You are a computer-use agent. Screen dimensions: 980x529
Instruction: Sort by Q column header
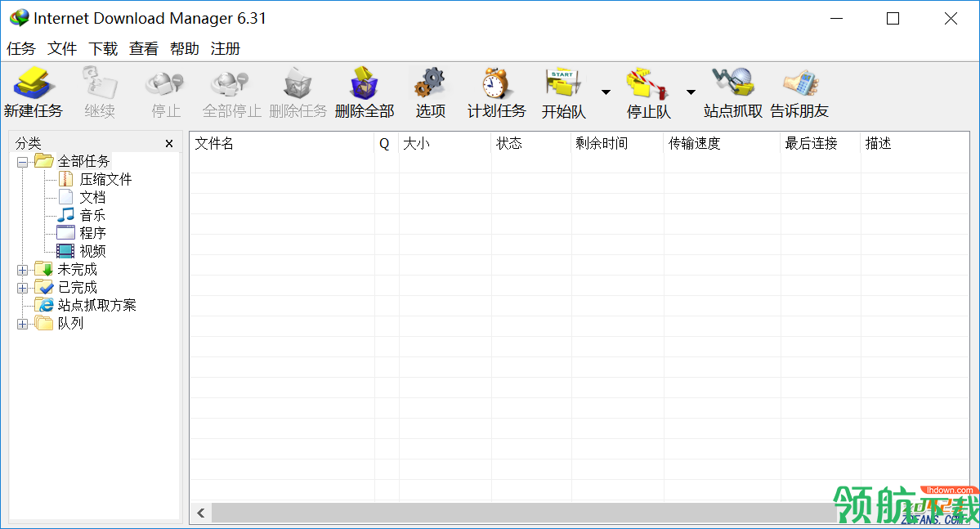(x=387, y=143)
